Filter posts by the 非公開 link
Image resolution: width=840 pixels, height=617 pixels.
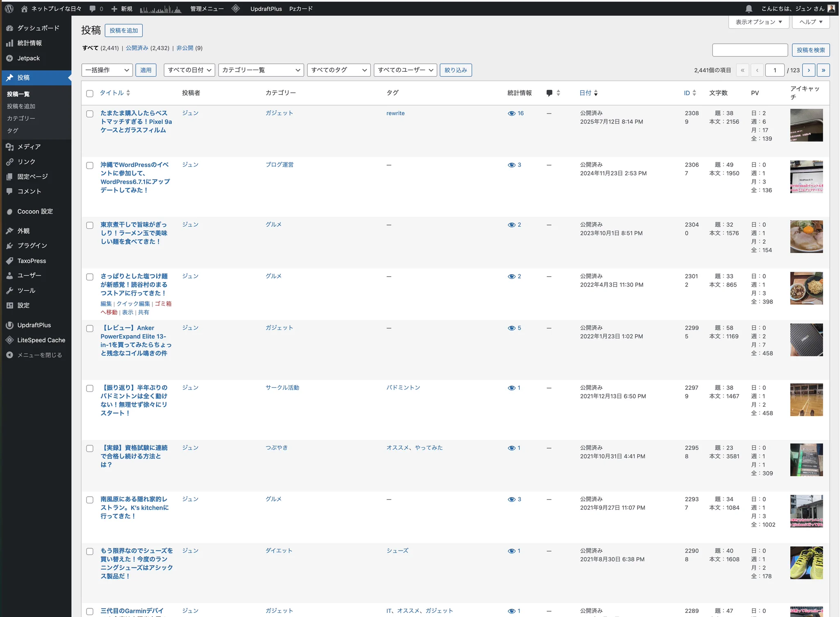[x=185, y=48]
